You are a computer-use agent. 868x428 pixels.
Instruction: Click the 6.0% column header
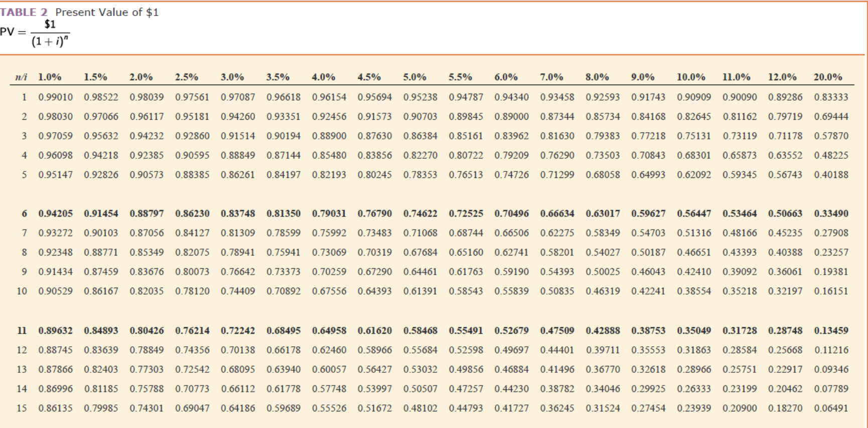click(x=506, y=77)
